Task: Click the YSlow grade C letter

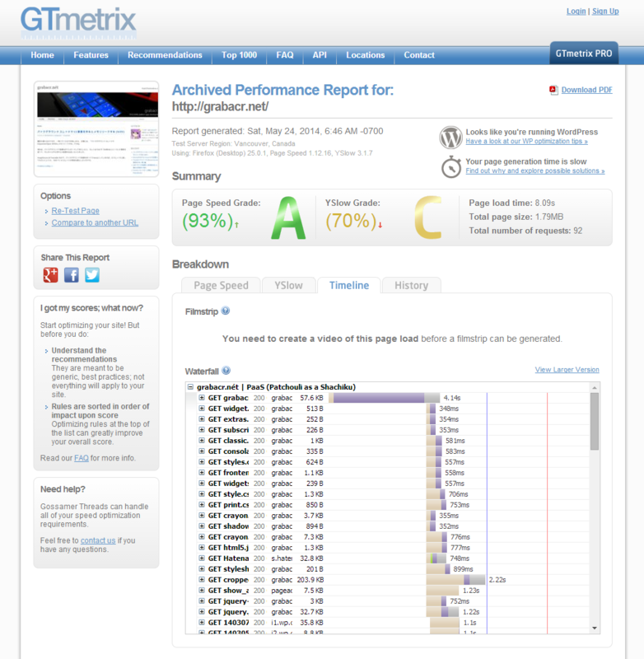Action: click(428, 217)
